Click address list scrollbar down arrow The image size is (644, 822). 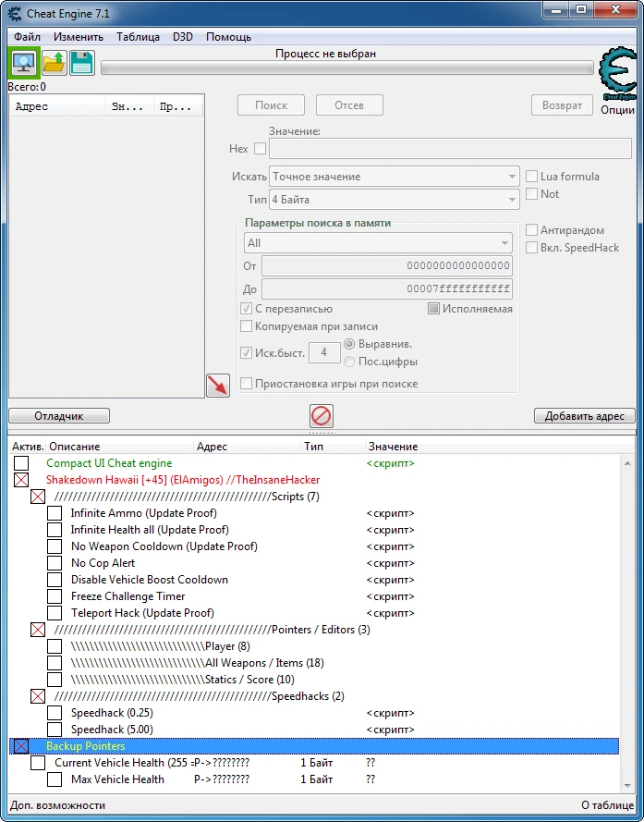tap(627, 785)
